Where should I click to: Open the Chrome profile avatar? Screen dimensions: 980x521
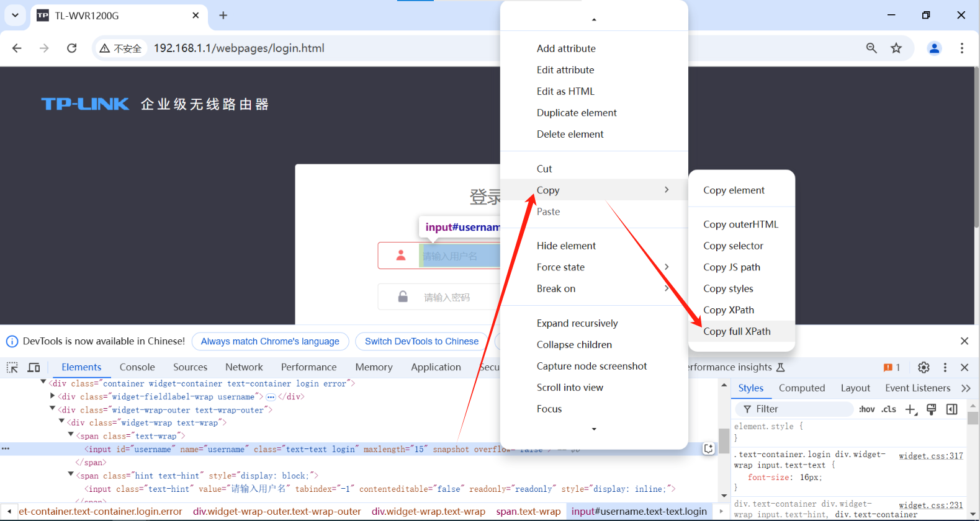934,48
